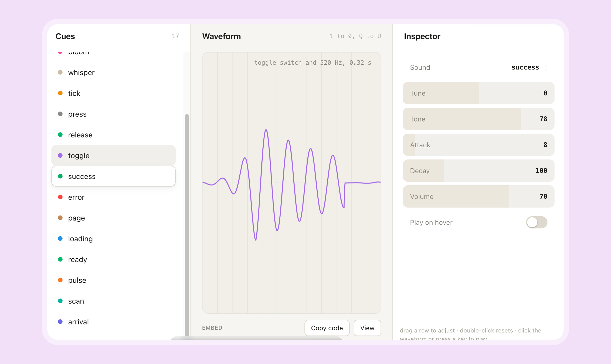Image resolution: width=611 pixels, height=364 pixels.
Task: Select the tick cue
Action: coord(113,93)
